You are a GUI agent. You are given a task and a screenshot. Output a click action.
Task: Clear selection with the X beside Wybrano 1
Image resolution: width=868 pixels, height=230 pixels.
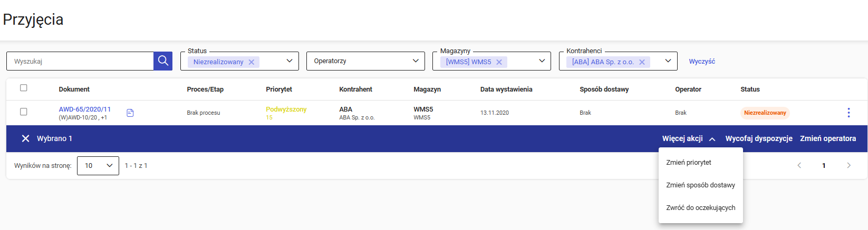[25, 138]
